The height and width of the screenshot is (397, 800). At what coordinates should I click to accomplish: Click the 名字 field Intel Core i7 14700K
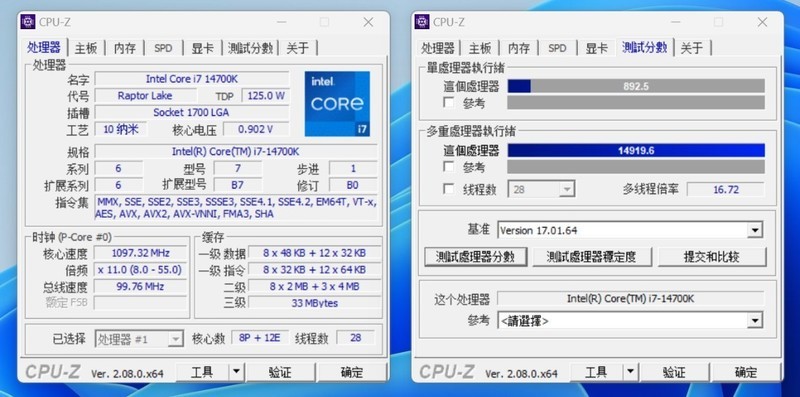click(x=192, y=79)
